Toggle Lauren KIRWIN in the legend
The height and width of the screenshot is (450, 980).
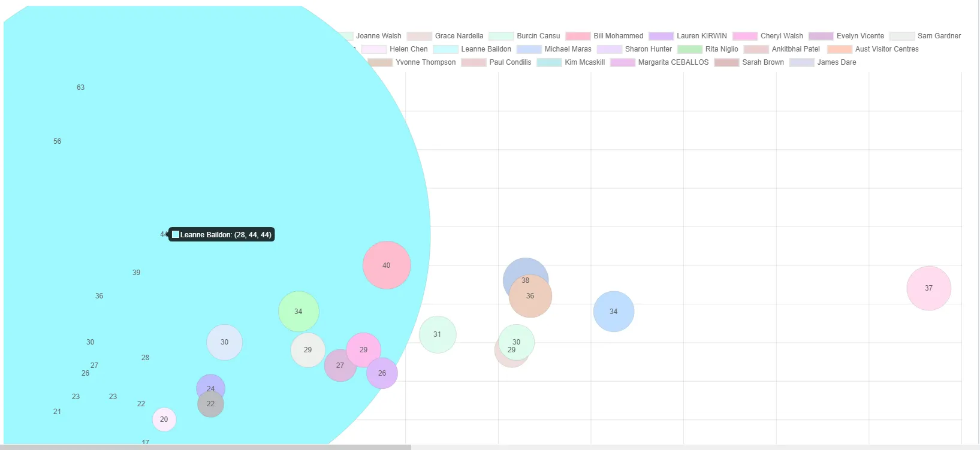click(687, 36)
